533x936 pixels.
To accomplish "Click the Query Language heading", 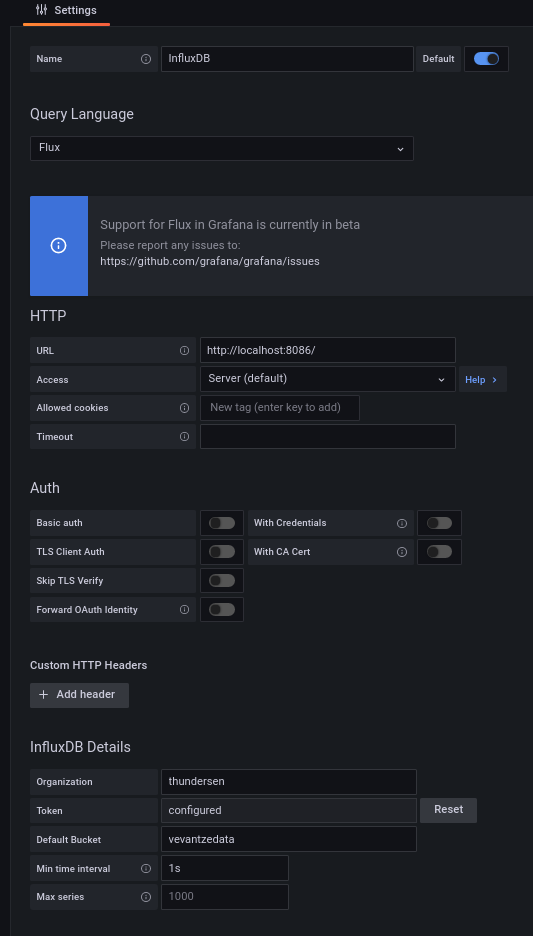I will pos(82,114).
